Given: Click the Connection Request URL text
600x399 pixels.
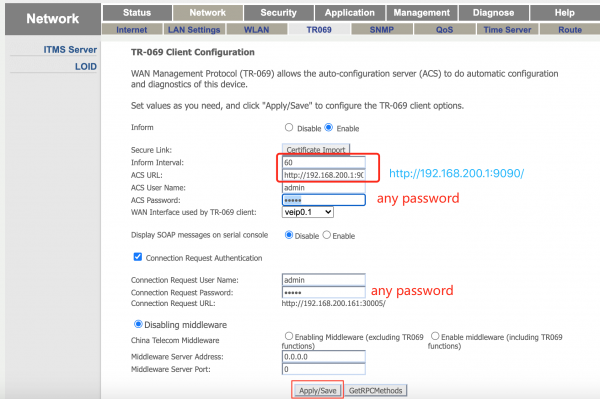Looking at the screenshot, I should coord(334,303).
